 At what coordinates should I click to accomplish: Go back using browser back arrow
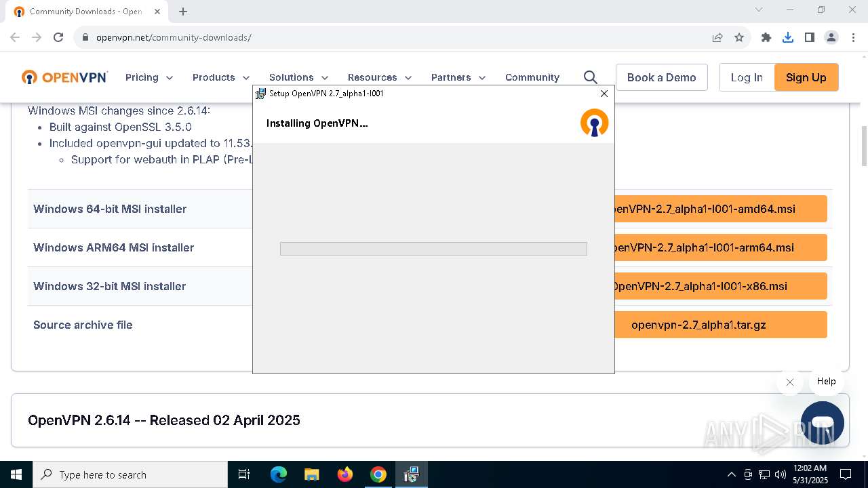[15, 37]
